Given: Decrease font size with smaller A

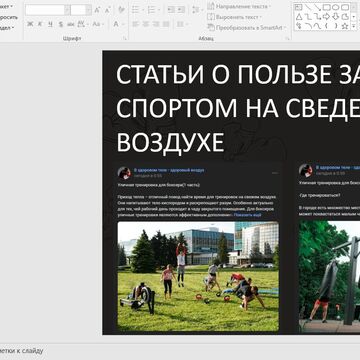Looking at the screenshot, I should 107,10.
